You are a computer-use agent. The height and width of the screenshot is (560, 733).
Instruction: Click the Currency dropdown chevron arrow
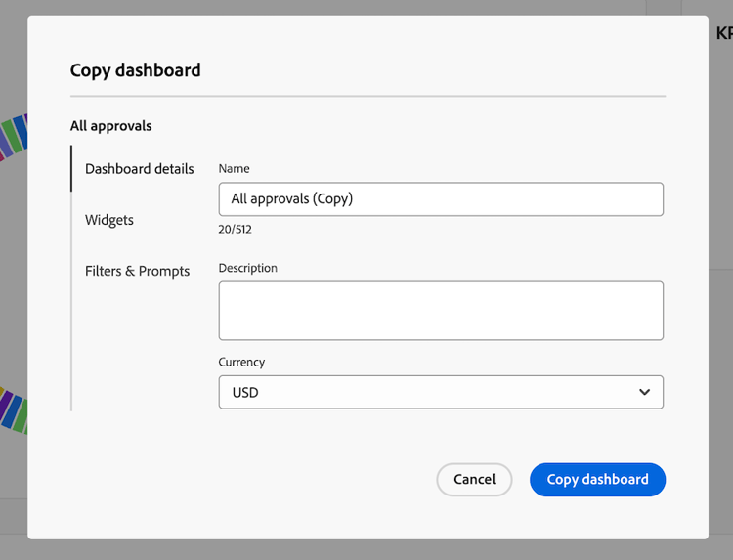645,392
